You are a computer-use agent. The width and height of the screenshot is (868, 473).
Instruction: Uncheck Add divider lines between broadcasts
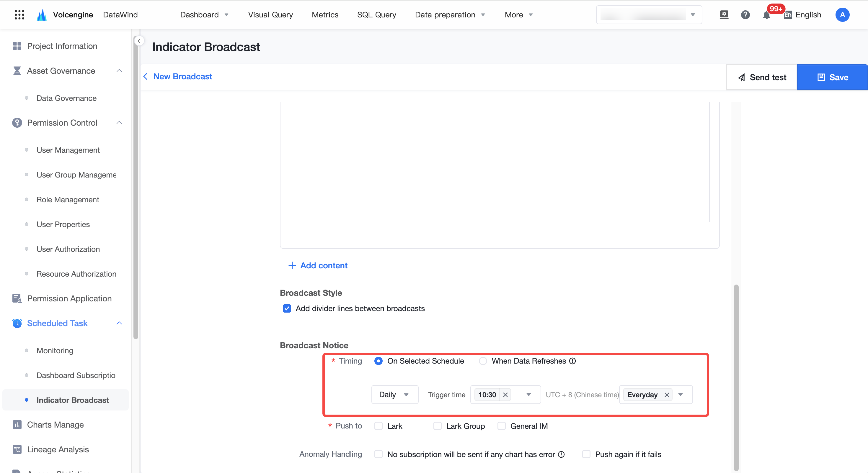pos(287,308)
